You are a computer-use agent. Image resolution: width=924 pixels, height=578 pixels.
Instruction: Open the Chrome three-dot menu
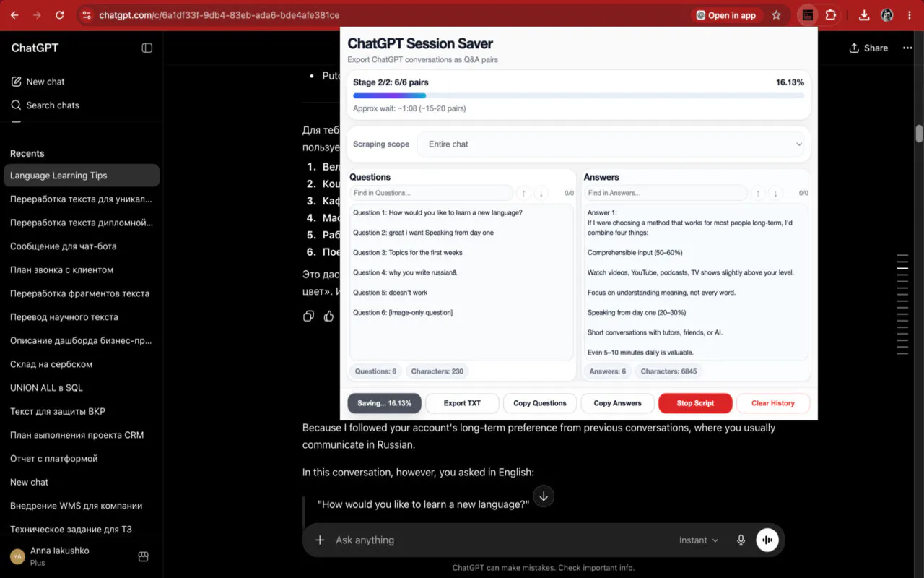click(910, 15)
